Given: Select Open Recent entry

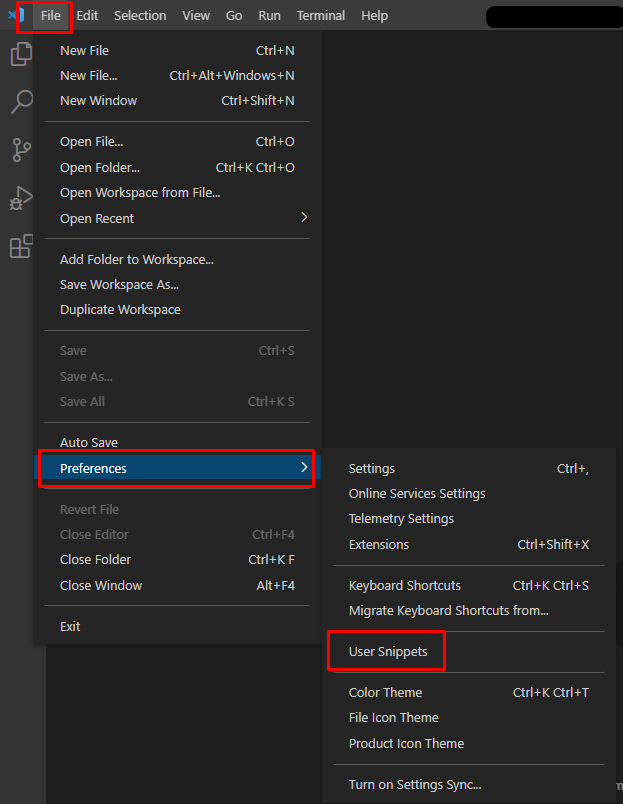Looking at the screenshot, I should (177, 218).
